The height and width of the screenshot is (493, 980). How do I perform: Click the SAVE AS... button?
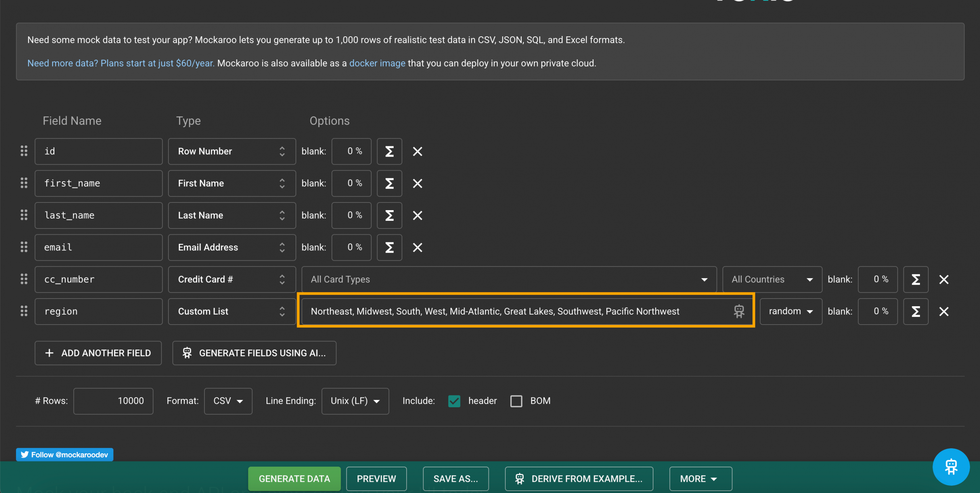click(x=456, y=478)
